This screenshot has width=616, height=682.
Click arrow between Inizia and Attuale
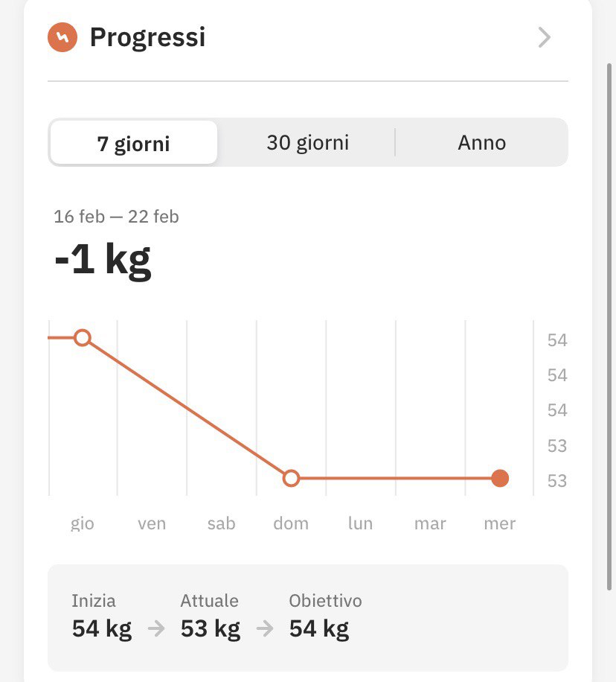tap(156, 628)
